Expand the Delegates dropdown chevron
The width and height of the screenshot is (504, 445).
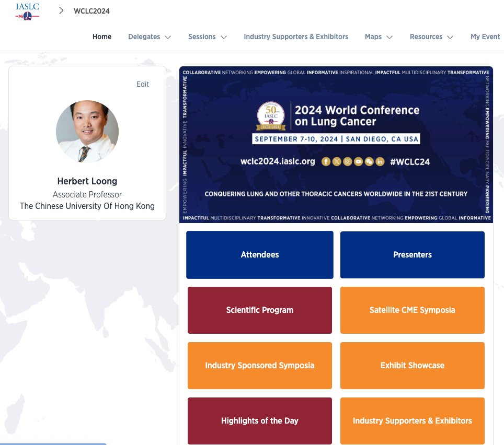point(168,37)
